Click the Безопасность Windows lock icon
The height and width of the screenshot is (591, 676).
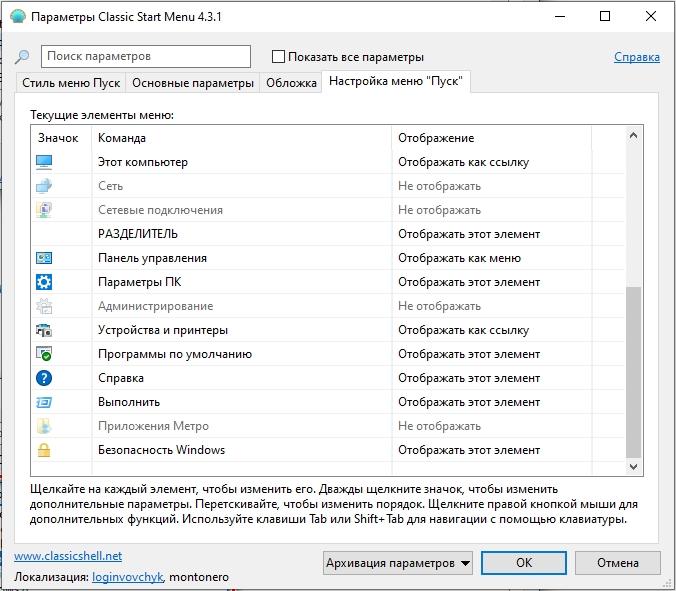click(x=44, y=450)
